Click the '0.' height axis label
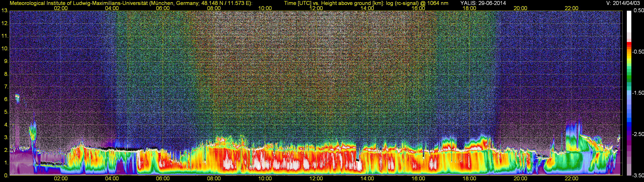The width and height of the screenshot is (644, 182). pyautogui.click(x=6, y=176)
